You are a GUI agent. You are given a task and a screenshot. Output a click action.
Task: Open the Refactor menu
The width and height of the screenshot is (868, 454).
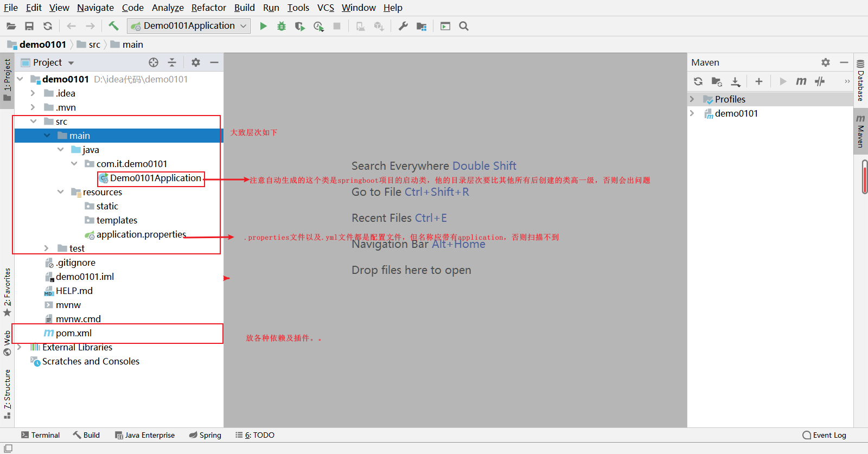click(209, 8)
